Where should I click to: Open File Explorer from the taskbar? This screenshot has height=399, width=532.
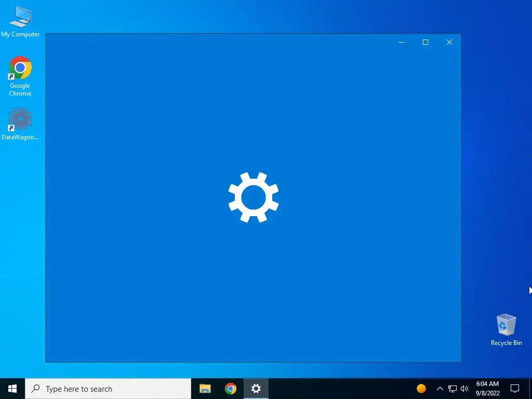point(205,389)
